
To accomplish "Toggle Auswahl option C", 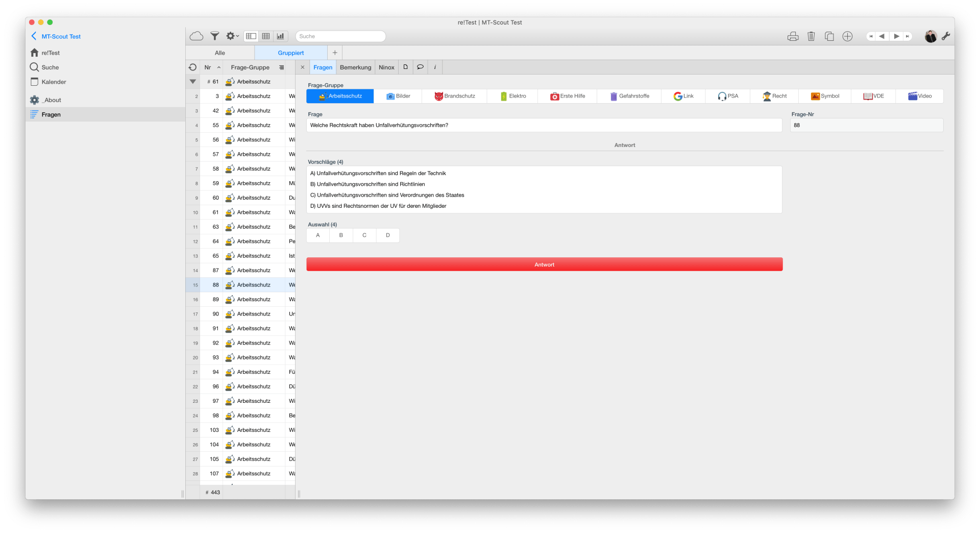I will coord(364,235).
